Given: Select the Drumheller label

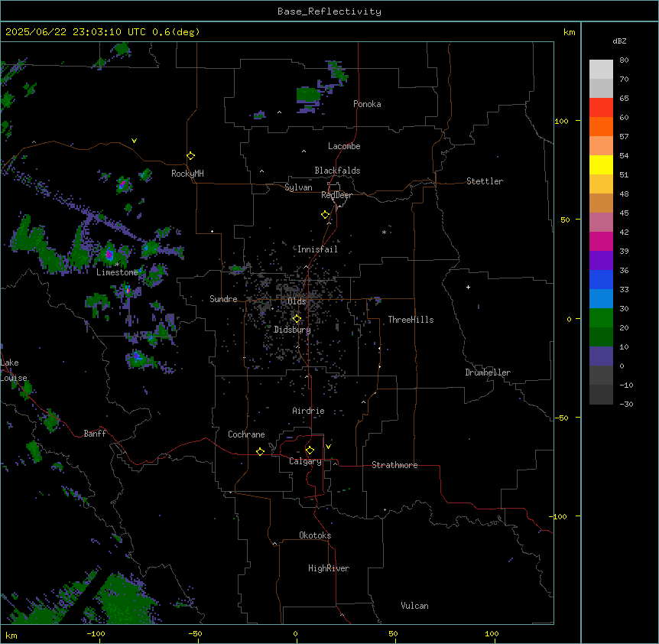Looking at the screenshot, I should (x=488, y=372).
